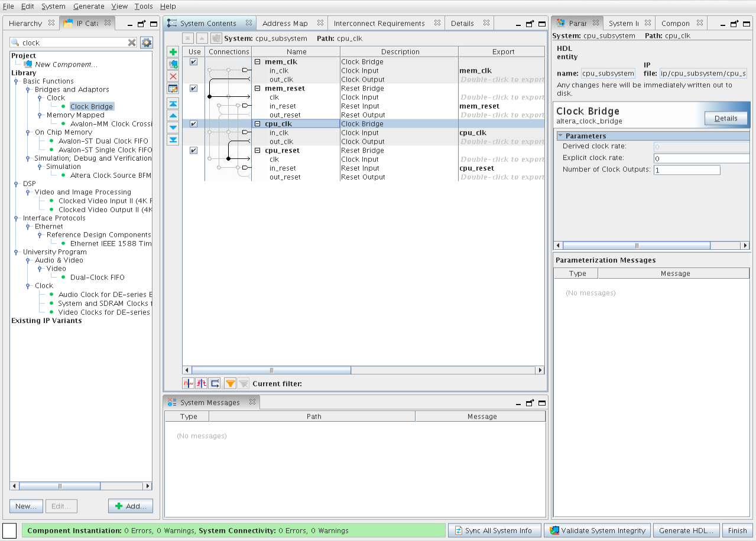Toggle the Use checkbox for cpu_reset

click(x=194, y=151)
